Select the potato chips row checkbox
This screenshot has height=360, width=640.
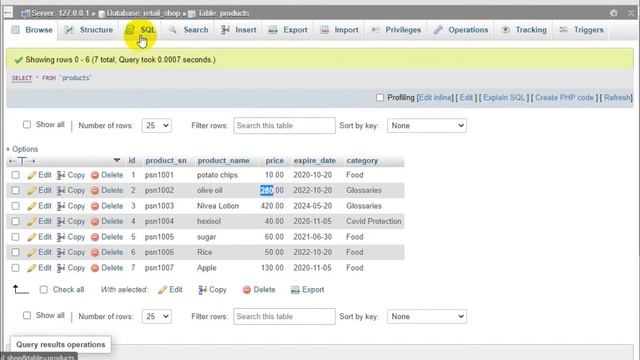(16, 175)
